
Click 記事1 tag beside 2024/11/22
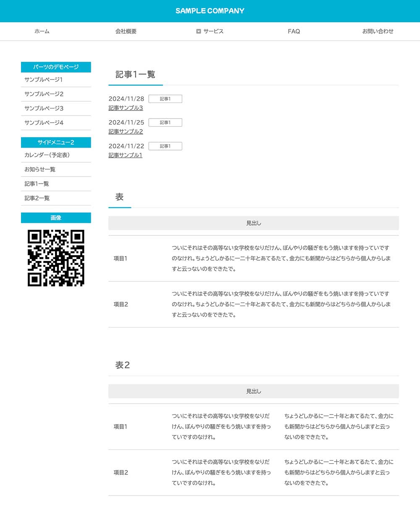click(165, 146)
